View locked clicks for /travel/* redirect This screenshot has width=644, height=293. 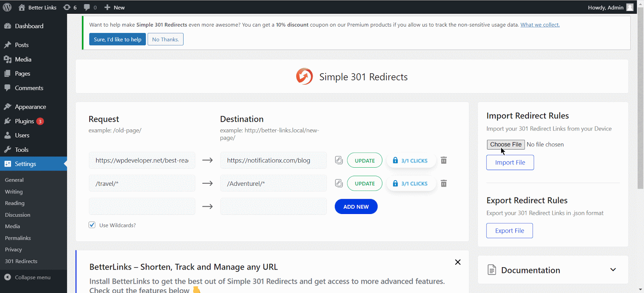point(411,183)
